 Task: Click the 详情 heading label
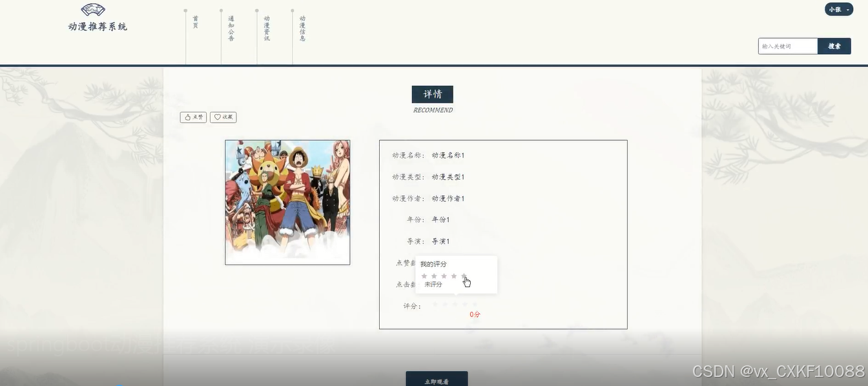click(433, 94)
